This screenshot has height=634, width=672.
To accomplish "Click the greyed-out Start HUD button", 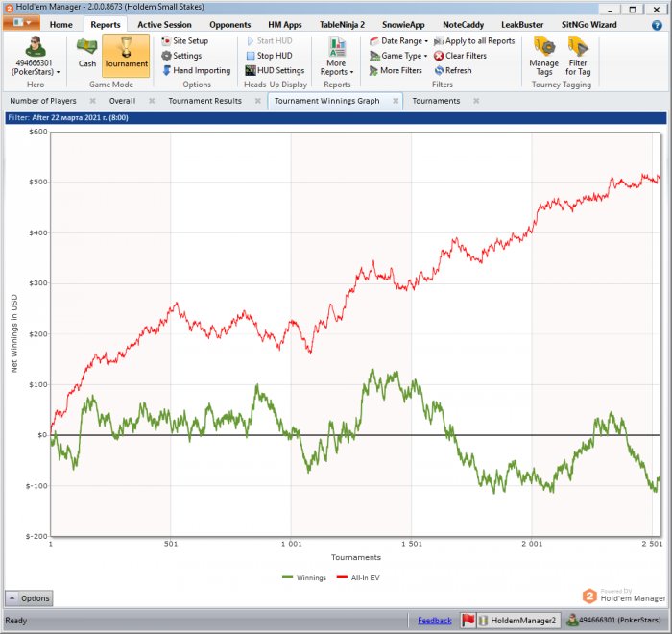I will pyautogui.click(x=270, y=40).
